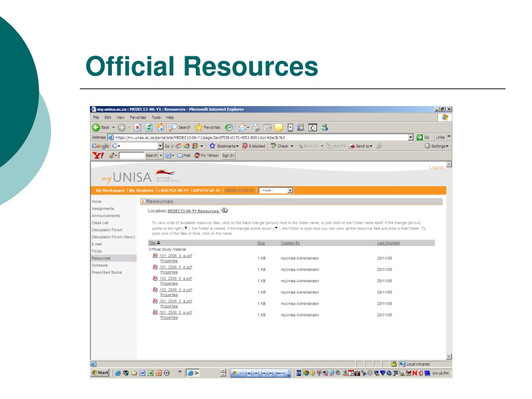This screenshot has width=532, height=399.
Task: Click the Yahoo toolbar Sign In button
Action: pos(228,155)
